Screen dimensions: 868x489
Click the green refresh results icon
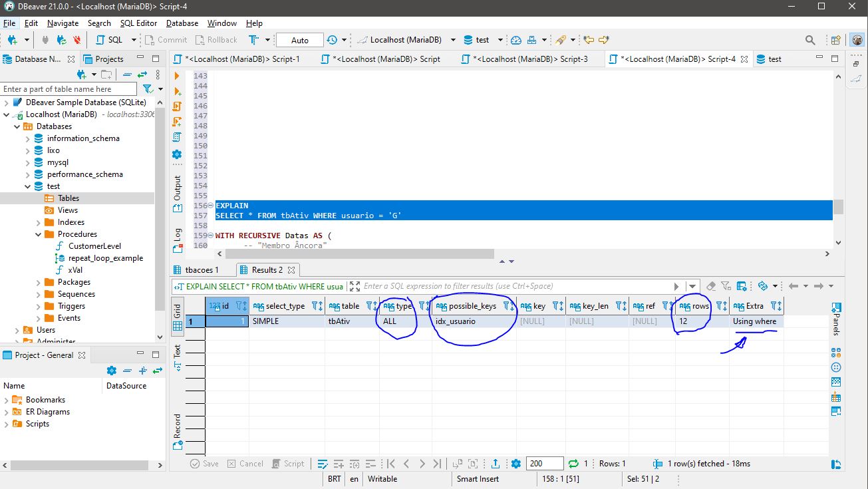pos(573,464)
